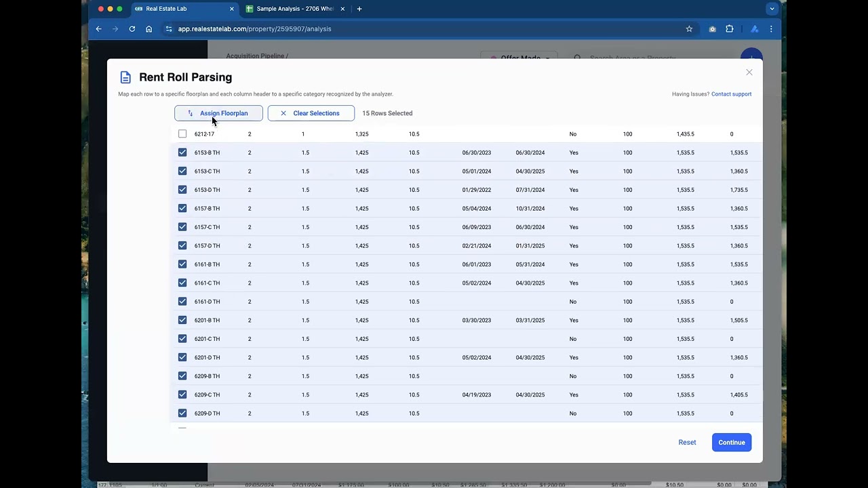Open the browser extensions puzzle icon
The width and height of the screenshot is (868, 488).
pyautogui.click(x=730, y=29)
